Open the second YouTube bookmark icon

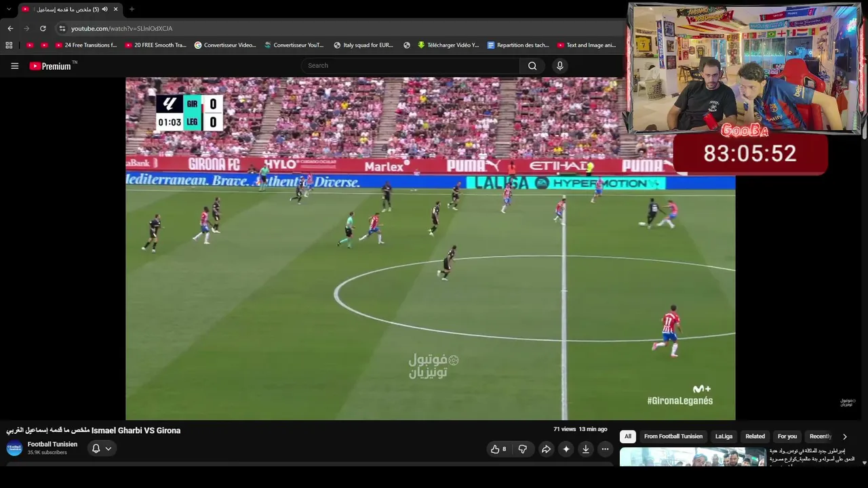tap(45, 45)
